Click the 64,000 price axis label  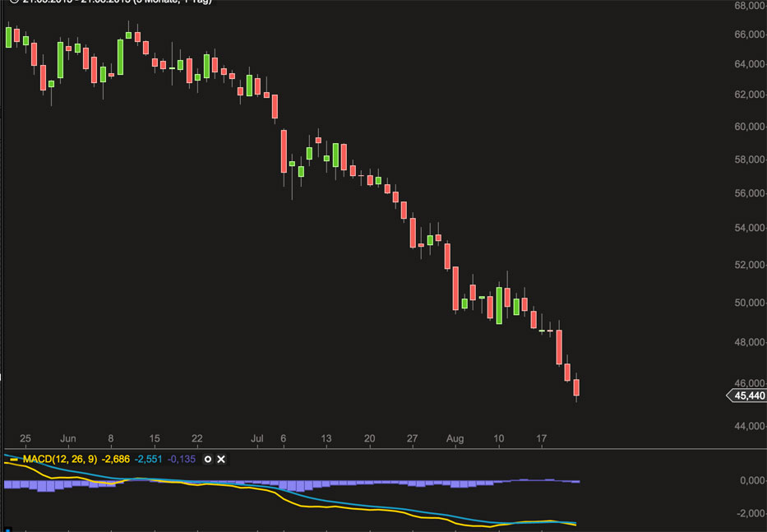pyautogui.click(x=750, y=64)
